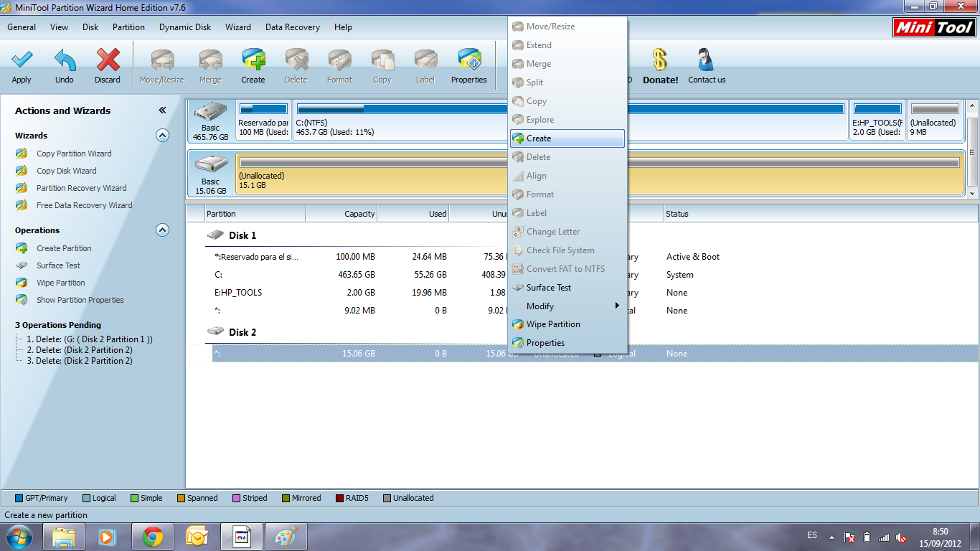Click the Delete toolbar icon
980x551 pixels.
tap(296, 66)
